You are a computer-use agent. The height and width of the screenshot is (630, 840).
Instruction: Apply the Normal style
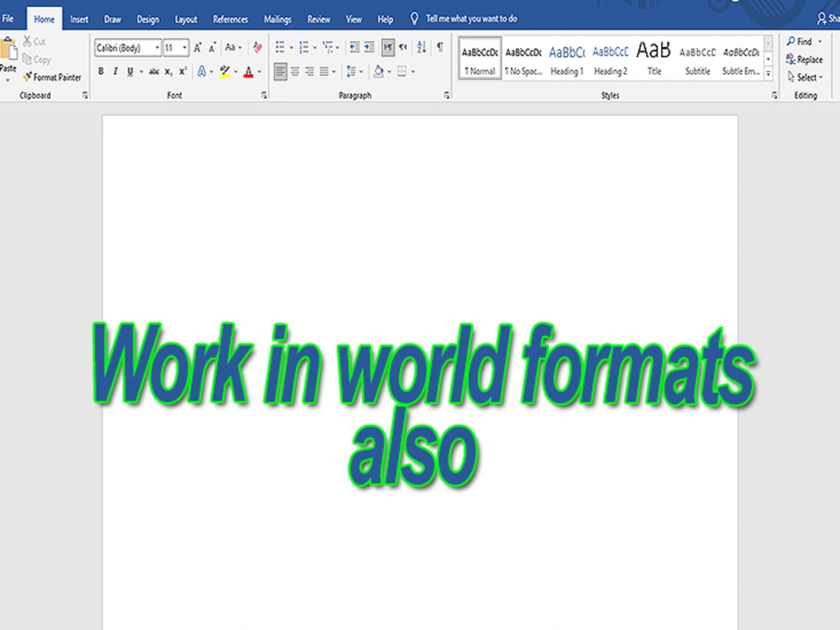pyautogui.click(x=480, y=59)
